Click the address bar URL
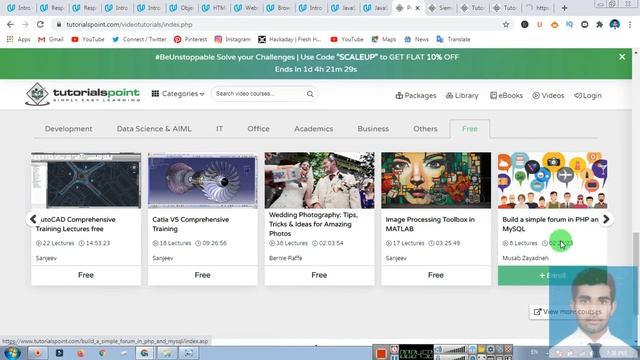 click(x=129, y=24)
